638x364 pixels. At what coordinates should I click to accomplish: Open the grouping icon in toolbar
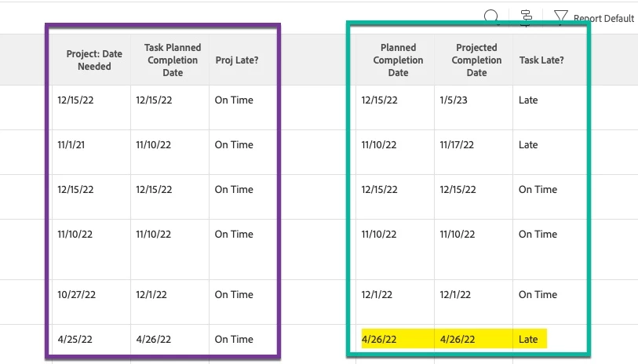(x=526, y=18)
